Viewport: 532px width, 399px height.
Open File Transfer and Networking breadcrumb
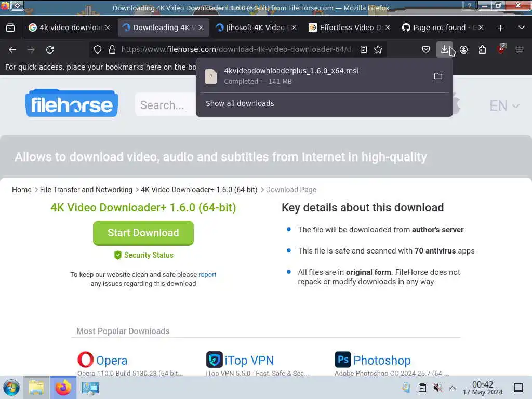pyautogui.click(x=86, y=190)
